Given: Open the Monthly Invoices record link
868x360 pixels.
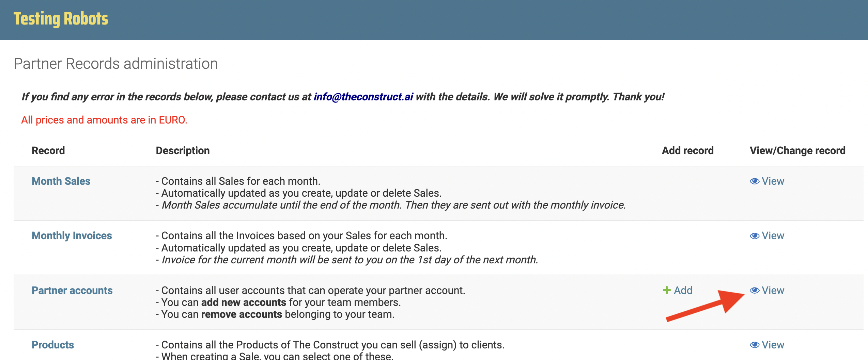Looking at the screenshot, I should pyautogui.click(x=72, y=236).
